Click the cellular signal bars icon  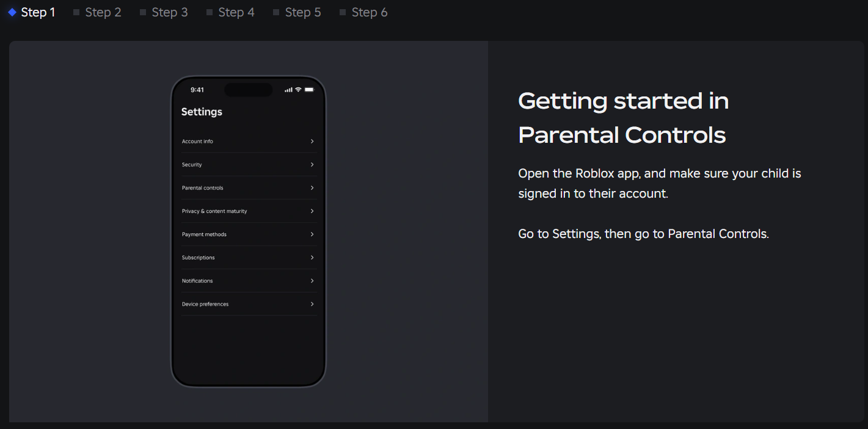pyautogui.click(x=288, y=90)
